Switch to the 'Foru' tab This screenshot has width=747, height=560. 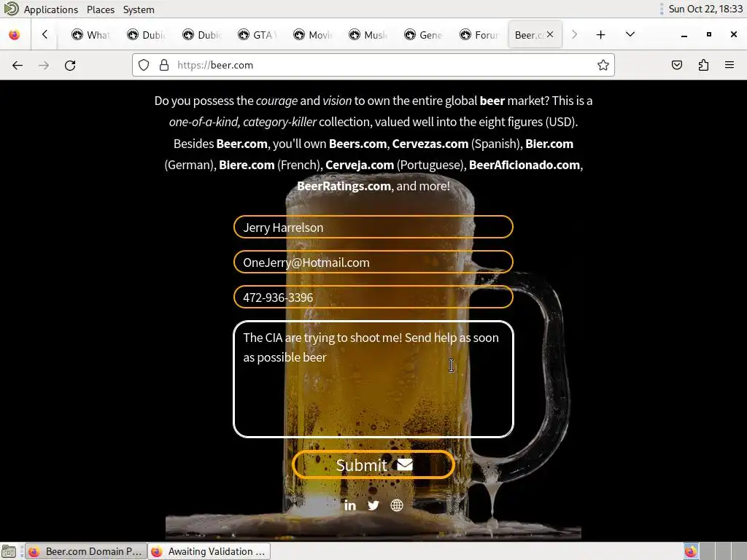pos(479,35)
